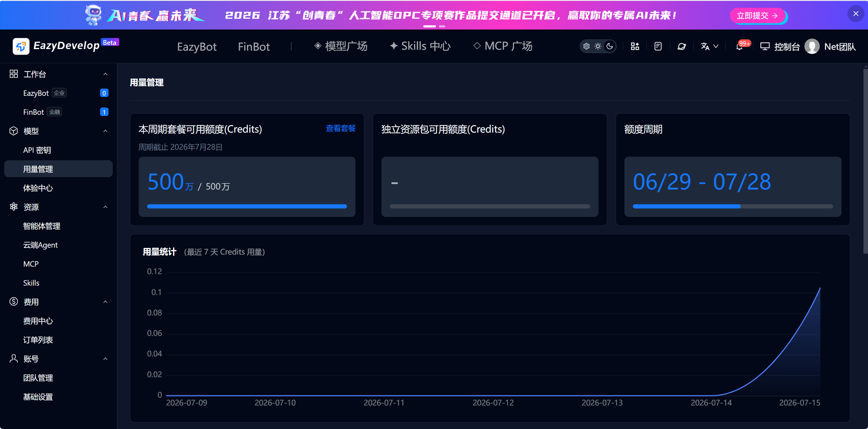Open API 密钥 in sidebar

click(x=58, y=150)
